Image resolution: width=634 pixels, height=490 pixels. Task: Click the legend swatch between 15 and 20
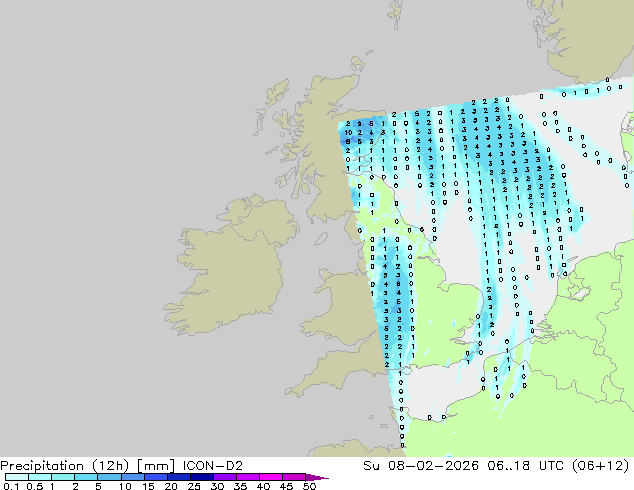tap(156, 477)
